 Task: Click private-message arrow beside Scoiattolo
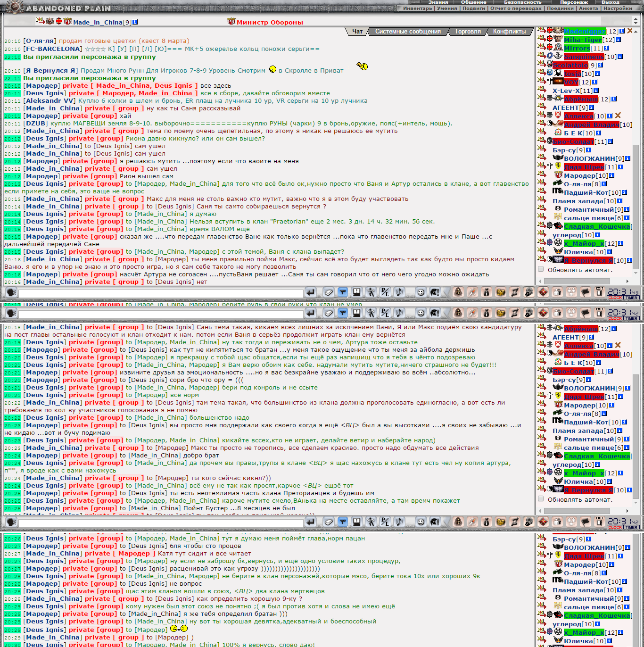(x=541, y=65)
